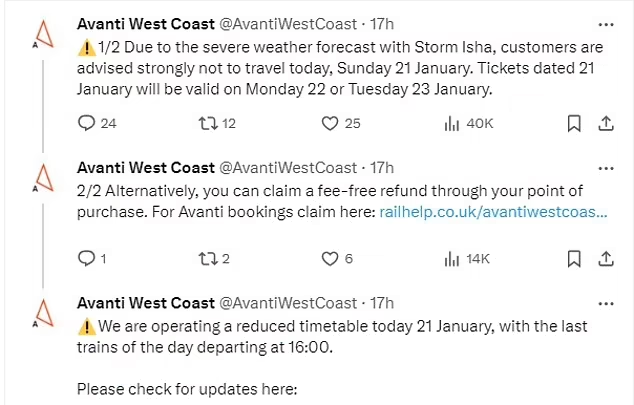Reply to the fee-free refund tweet
This screenshot has height=405, width=634.
click(86, 259)
